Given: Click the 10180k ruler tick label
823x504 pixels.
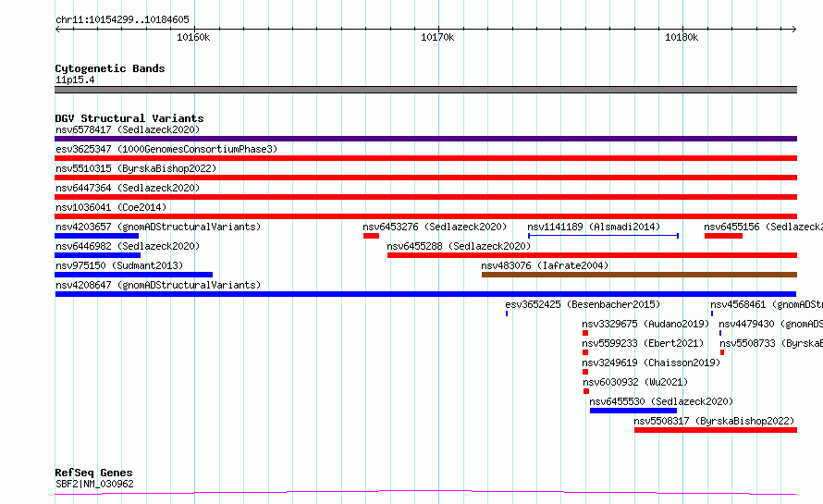Looking at the screenshot, I should [x=682, y=37].
